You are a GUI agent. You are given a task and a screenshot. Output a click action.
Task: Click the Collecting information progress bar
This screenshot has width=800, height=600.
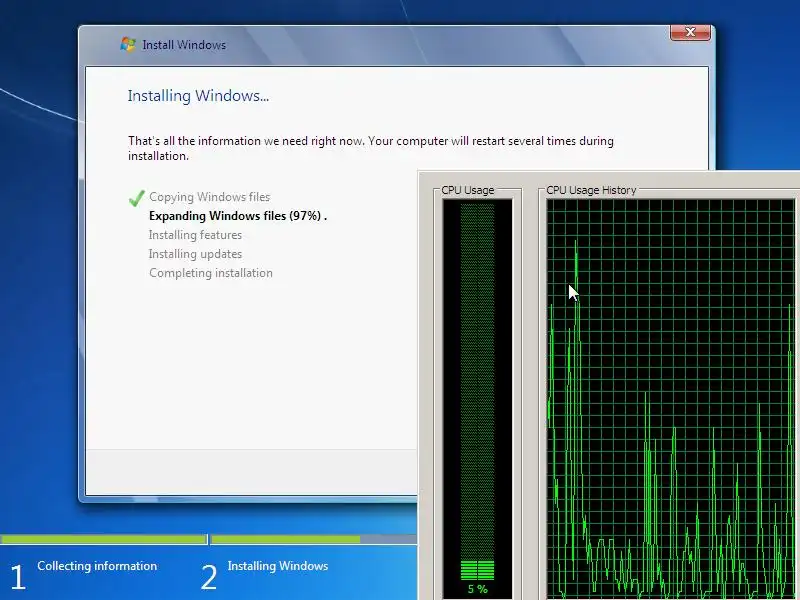coord(104,539)
